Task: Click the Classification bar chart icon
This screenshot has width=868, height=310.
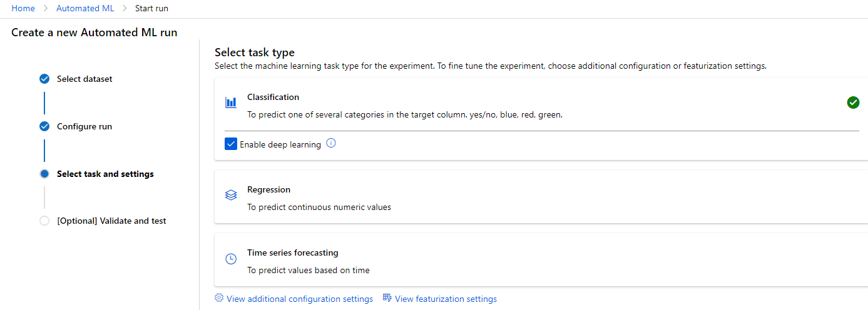Action: pyautogui.click(x=231, y=102)
